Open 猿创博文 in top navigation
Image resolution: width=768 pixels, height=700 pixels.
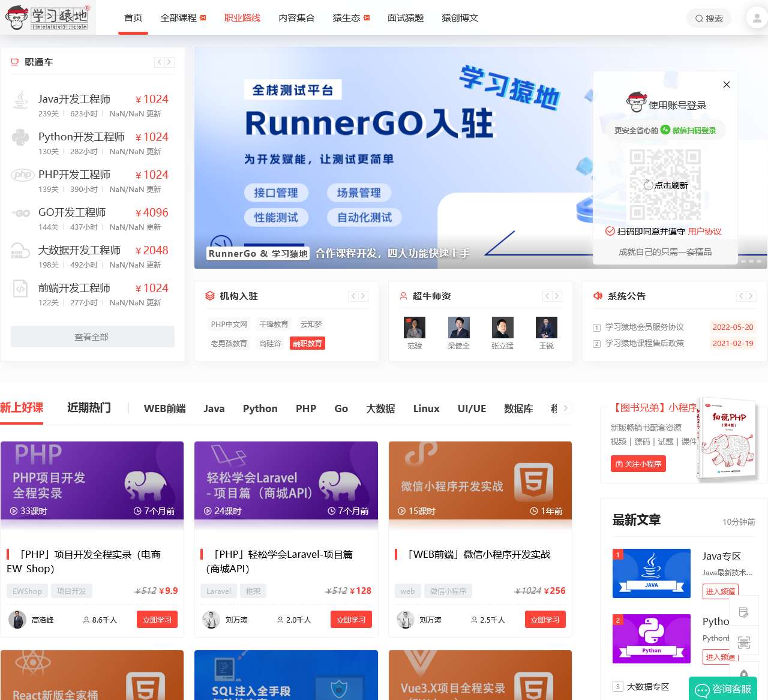point(460,17)
